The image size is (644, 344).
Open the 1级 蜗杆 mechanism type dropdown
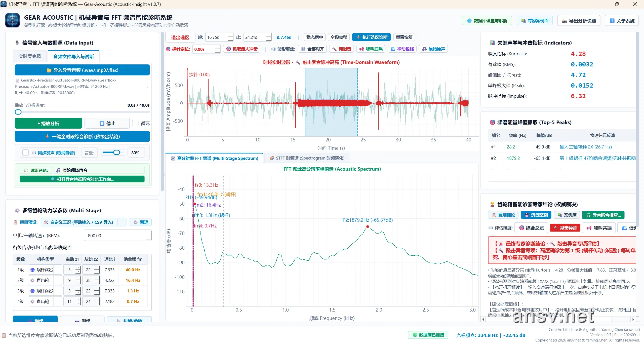(45, 270)
